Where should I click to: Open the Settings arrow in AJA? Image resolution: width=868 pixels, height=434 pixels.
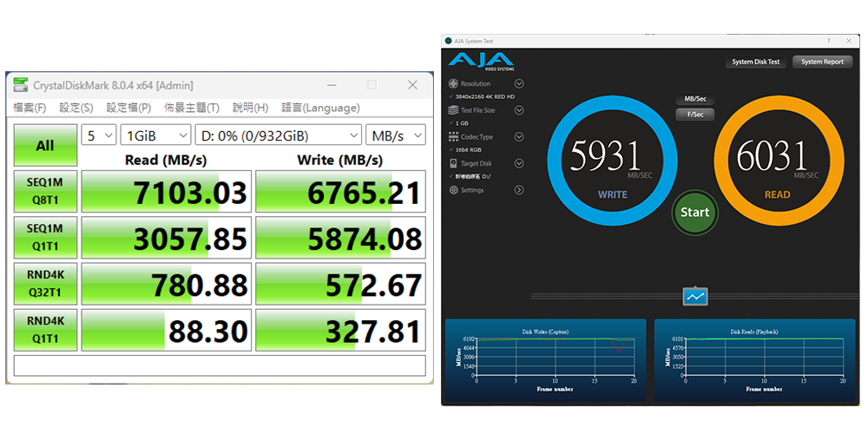(x=519, y=190)
